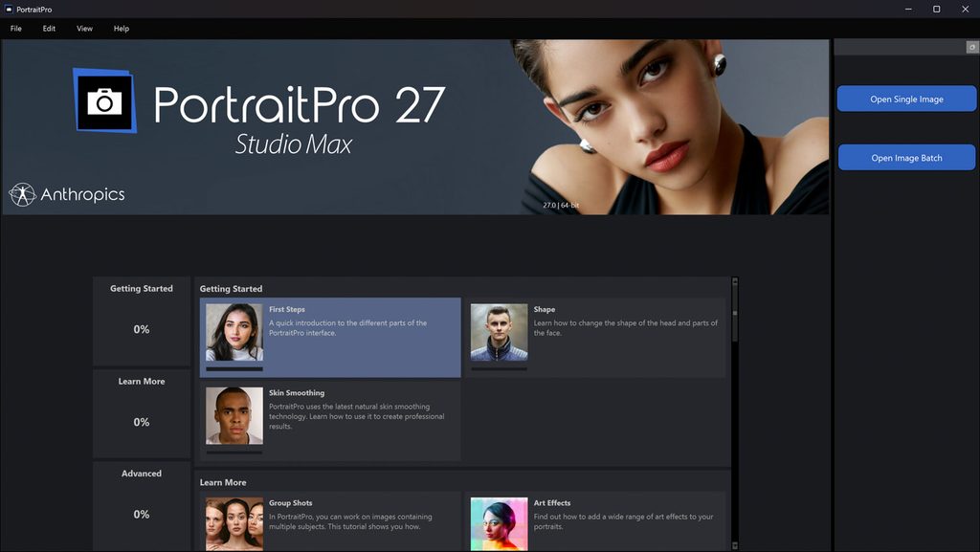The image size is (980, 552).
Task: Click the Open Single Image button
Action: [x=906, y=99]
